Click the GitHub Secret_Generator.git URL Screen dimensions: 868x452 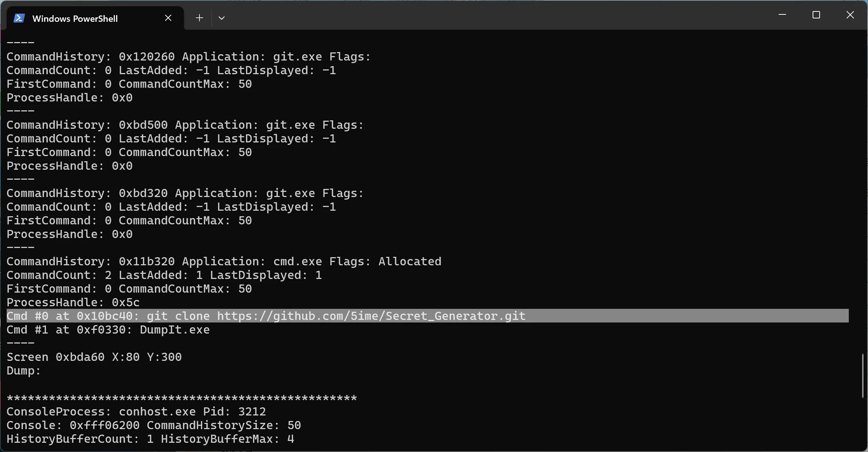point(371,316)
